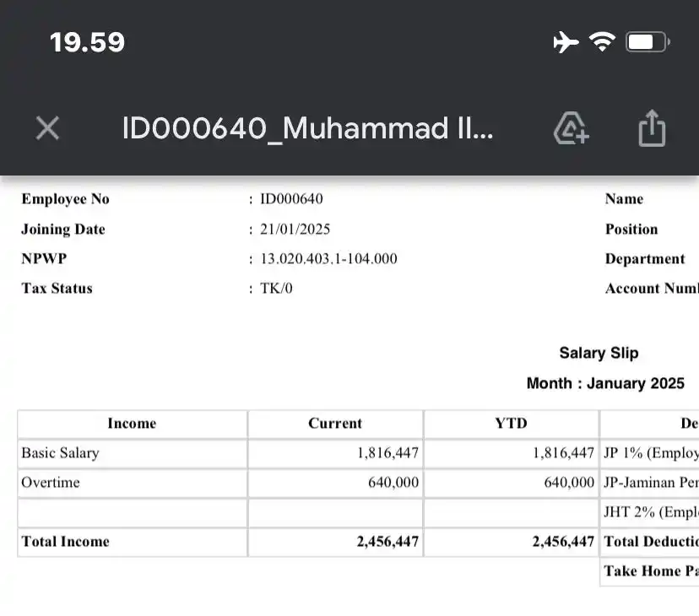Click the YTD column header

click(511, 424)
